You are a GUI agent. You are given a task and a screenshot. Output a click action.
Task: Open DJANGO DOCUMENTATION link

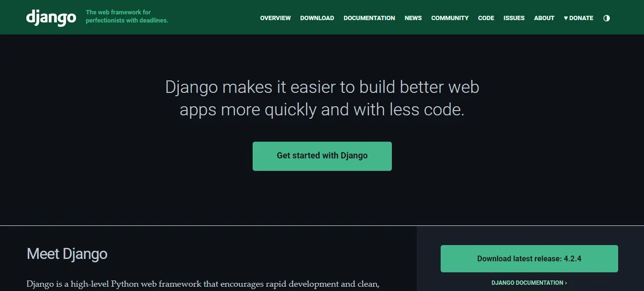point(529,282)
